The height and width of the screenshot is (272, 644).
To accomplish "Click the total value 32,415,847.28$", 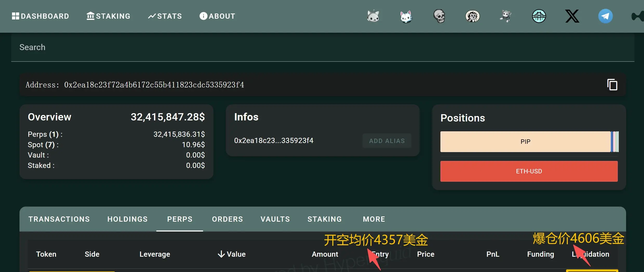I will 168,117.
